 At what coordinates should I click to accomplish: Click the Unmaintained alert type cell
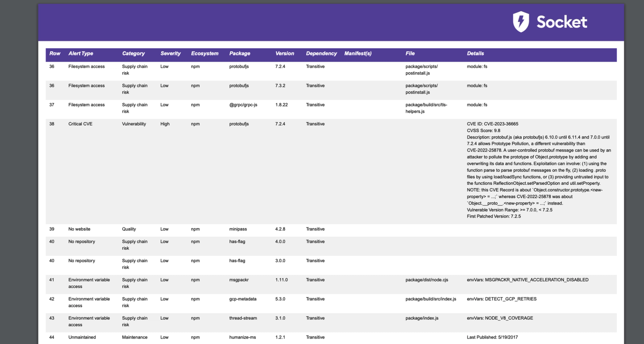[x=82, y=337]
